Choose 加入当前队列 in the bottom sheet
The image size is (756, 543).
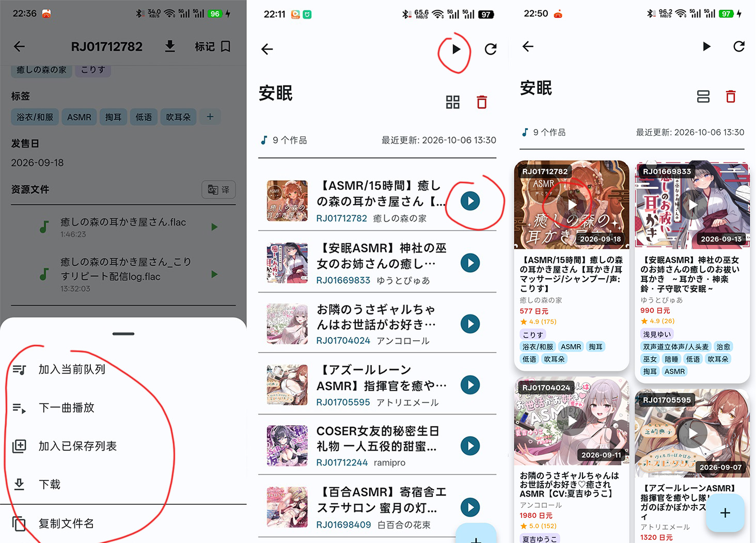123,369
